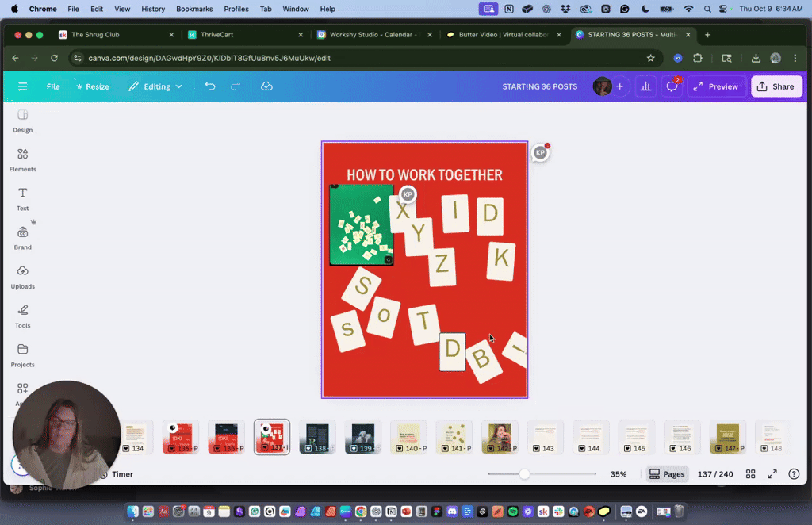
Task: Add collaborator with the plus icon
Action: click(619, 86)
